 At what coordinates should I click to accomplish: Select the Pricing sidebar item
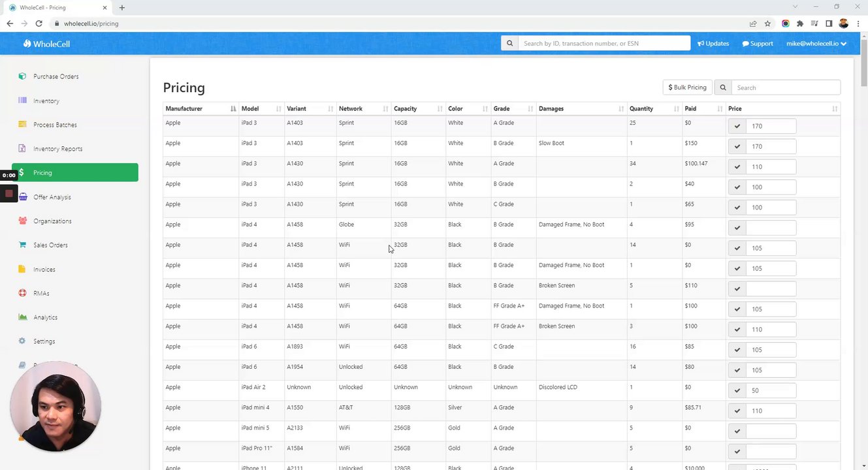(75, 172)
